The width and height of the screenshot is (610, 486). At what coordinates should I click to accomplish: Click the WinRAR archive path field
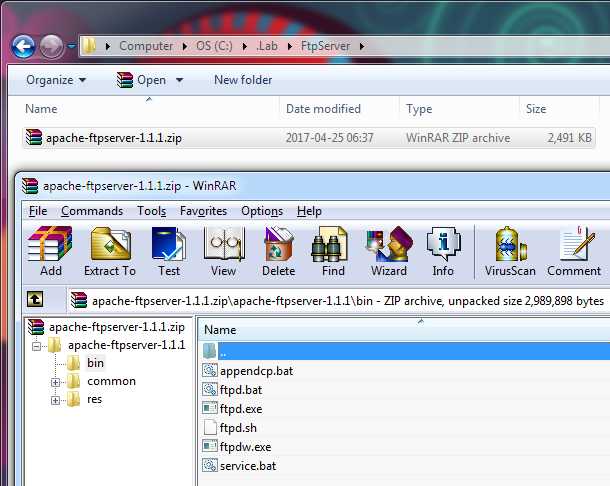pos(339,301)
